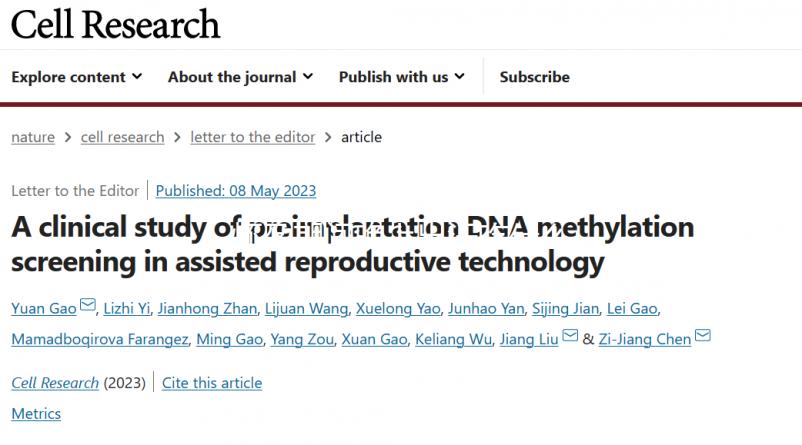Viewport: 802px width, 445px height.
Task: Expand the Publish with us menu
Action: click(401, 77)
